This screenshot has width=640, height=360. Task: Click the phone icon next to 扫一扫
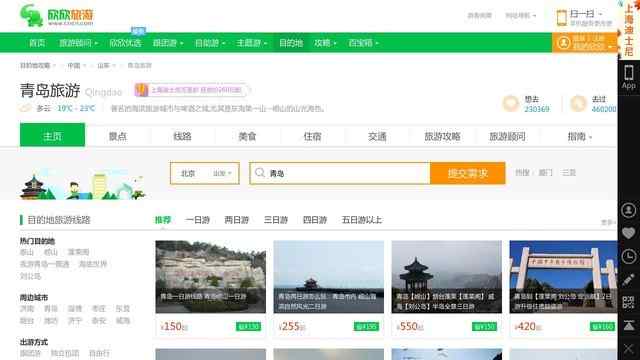tap(562, 18)
